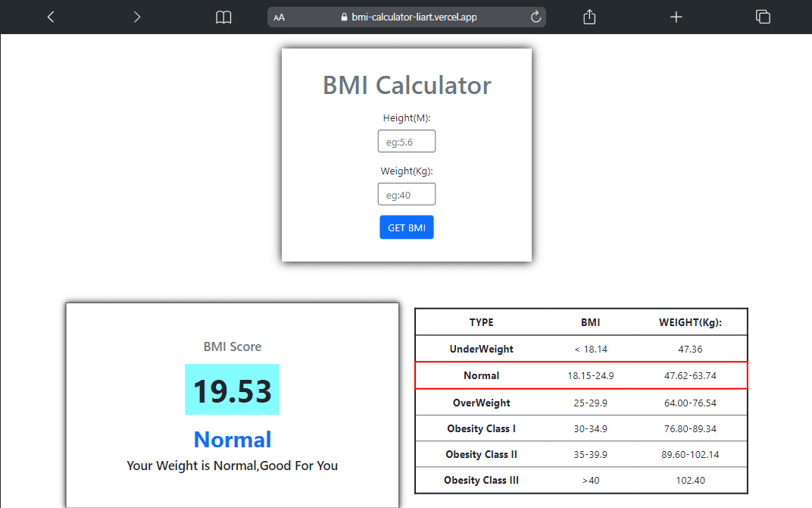Select the Obesity Class III row

tap(481, 480)
